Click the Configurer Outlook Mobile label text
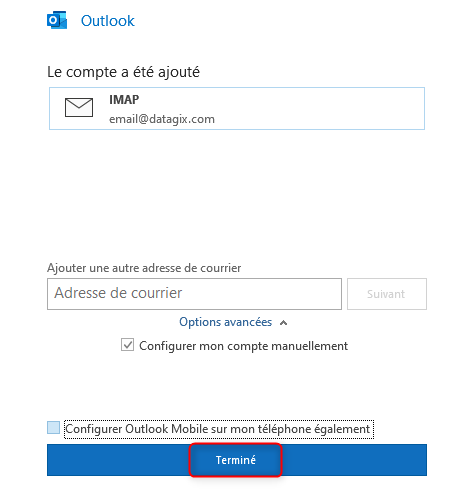The width and height of the screenshot is (474, 503). [218, 429]
